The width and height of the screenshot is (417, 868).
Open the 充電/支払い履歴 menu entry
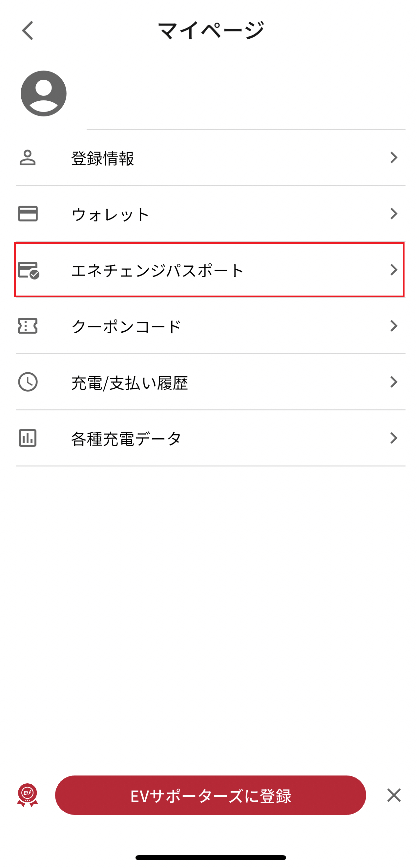(x=130, y=383)
